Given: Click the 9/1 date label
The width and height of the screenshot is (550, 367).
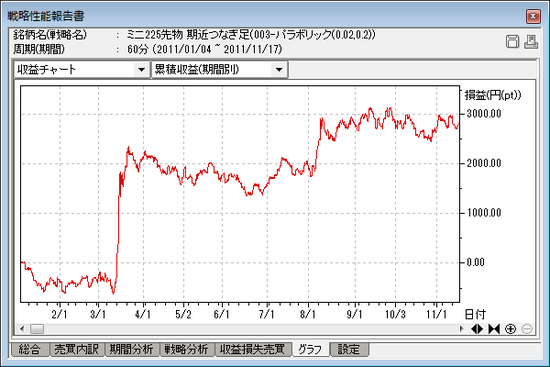Looking at the screenshot, I should (x=355, y=314).
